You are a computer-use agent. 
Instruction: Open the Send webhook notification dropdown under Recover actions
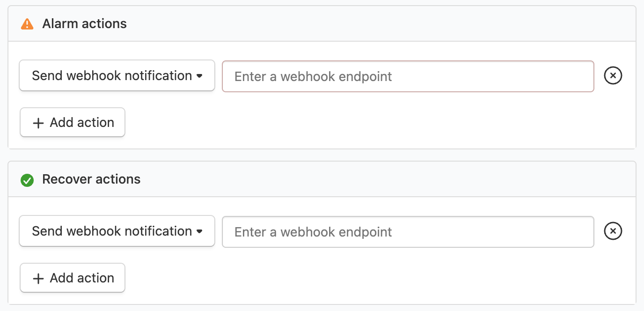(117, 231)
